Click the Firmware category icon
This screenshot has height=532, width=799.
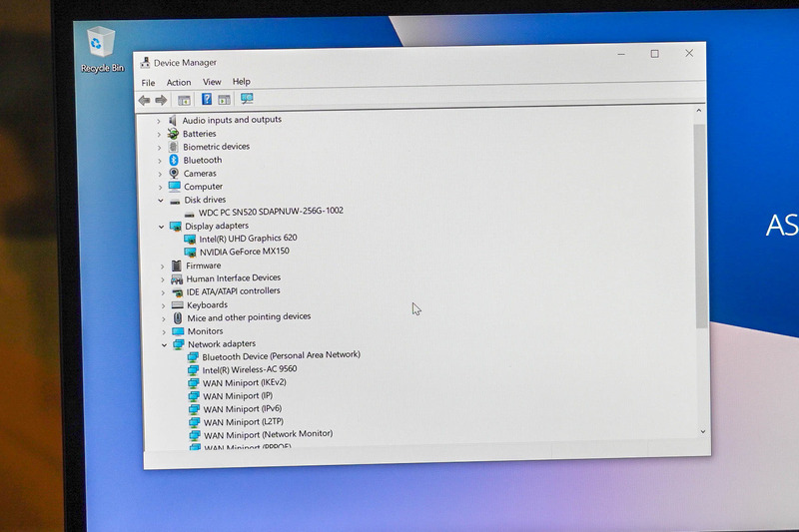coord(177,266)
